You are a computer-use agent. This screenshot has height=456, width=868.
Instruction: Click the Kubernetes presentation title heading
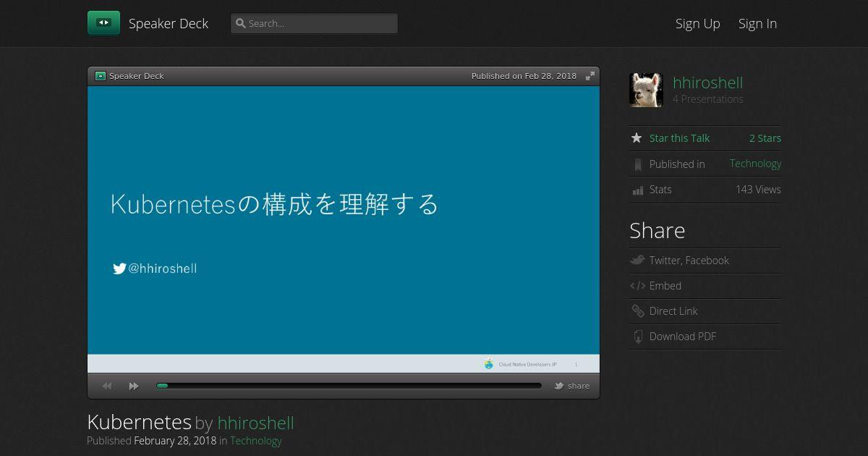coord(139,422)
